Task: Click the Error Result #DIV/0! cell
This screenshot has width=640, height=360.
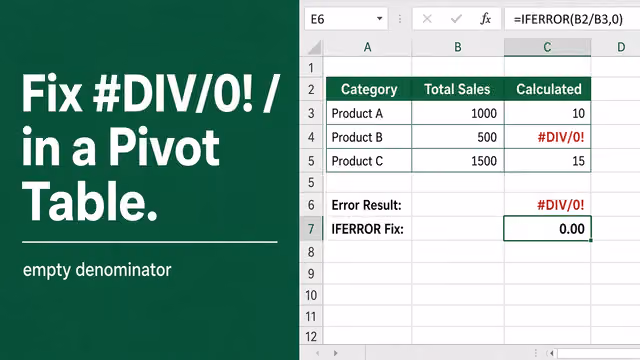Action: coord(547,205)
